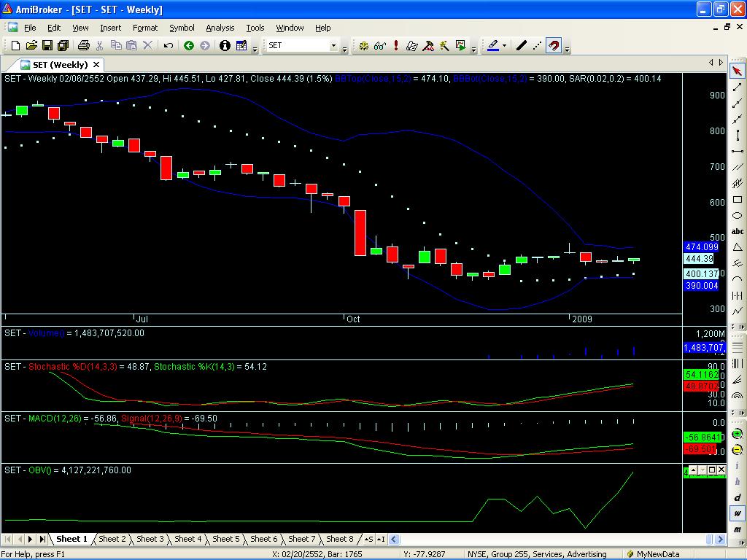Select the Horizontal line drawing tool

(x=737, y=152)
